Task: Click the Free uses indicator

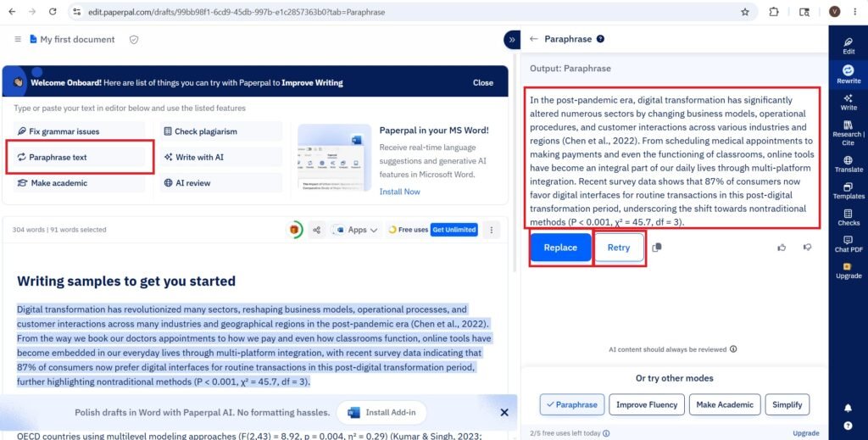Action: pos(408,230)
